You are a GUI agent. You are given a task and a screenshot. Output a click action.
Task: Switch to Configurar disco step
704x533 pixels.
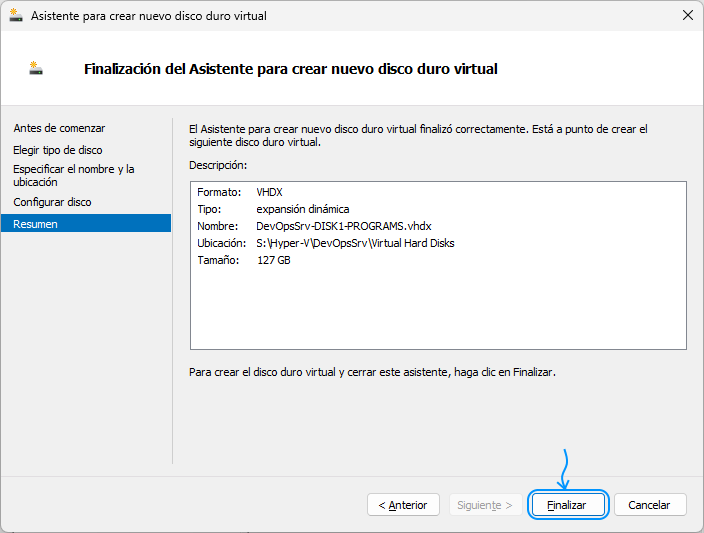click(52, 202)
